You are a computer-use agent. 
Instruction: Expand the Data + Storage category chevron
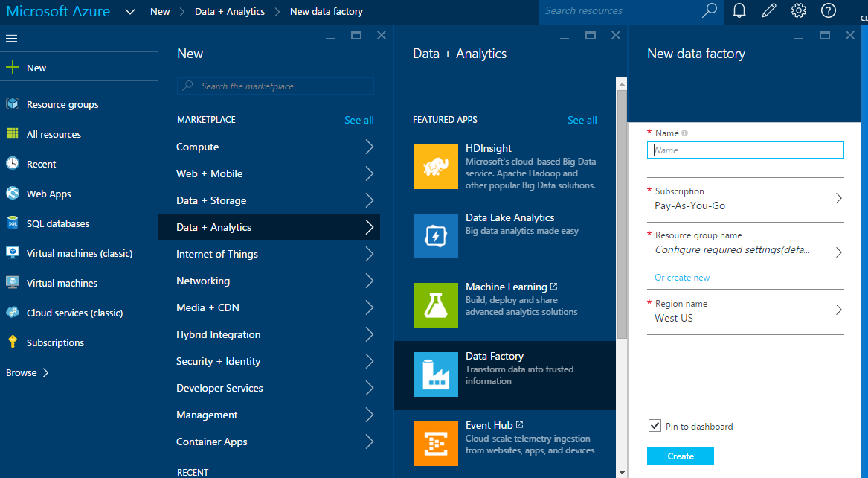coord(369,200)
